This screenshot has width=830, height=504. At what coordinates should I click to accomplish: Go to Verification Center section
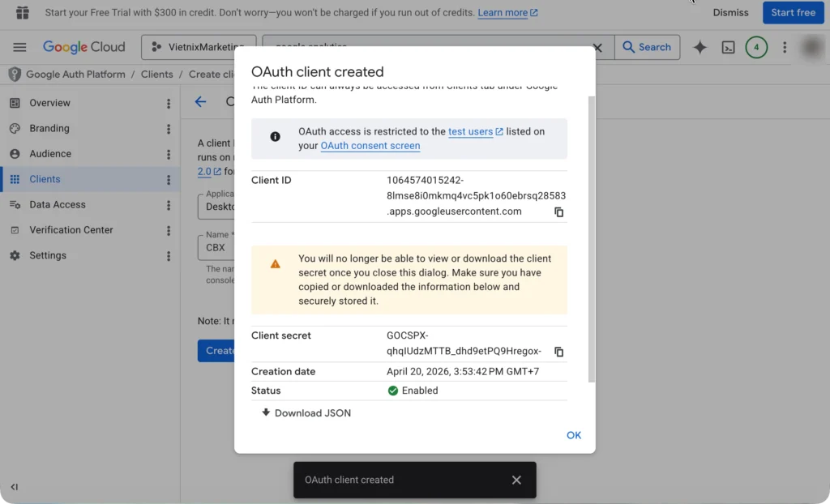click(71, 230)
